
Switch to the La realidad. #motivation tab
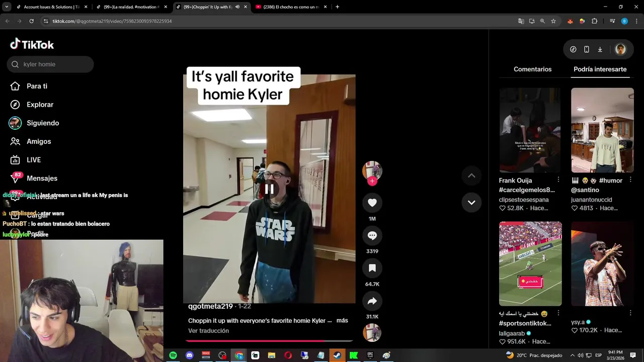tap(131, 7)
